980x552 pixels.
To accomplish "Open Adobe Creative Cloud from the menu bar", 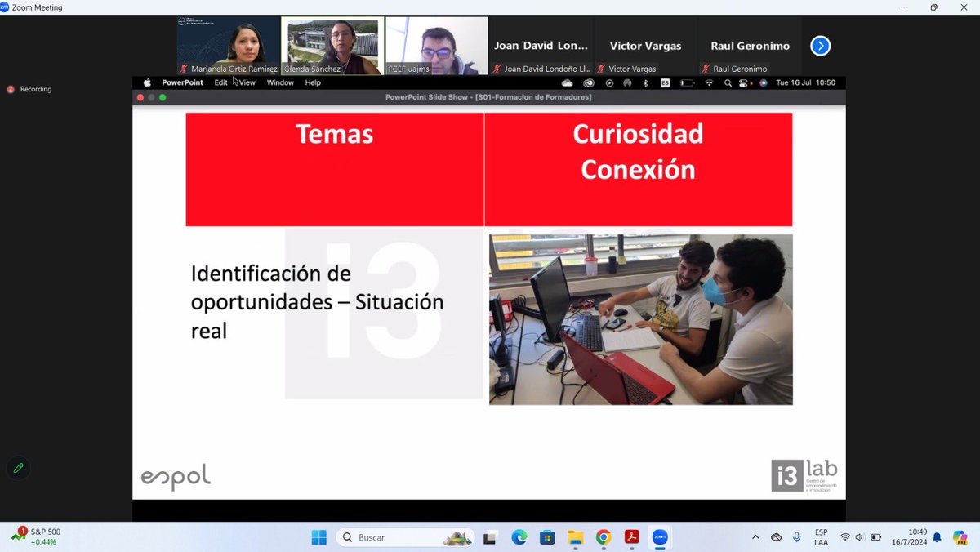I will point(590,82).
